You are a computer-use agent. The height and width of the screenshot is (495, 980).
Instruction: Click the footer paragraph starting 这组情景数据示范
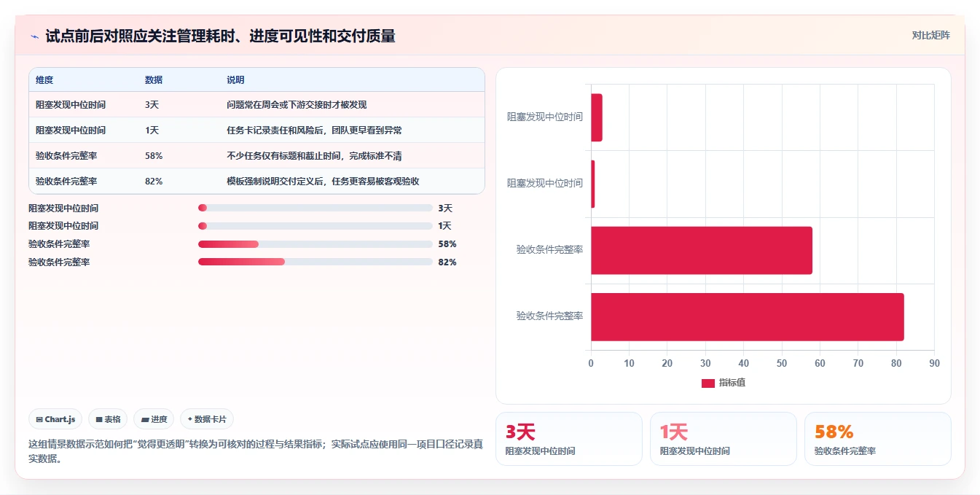point(256,451)
